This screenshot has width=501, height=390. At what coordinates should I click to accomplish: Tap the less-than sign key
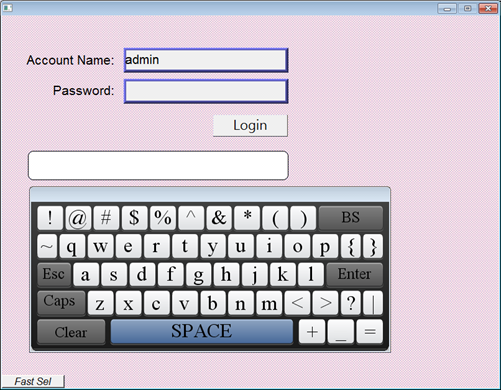pyautogui.click(x=297, y=303)
